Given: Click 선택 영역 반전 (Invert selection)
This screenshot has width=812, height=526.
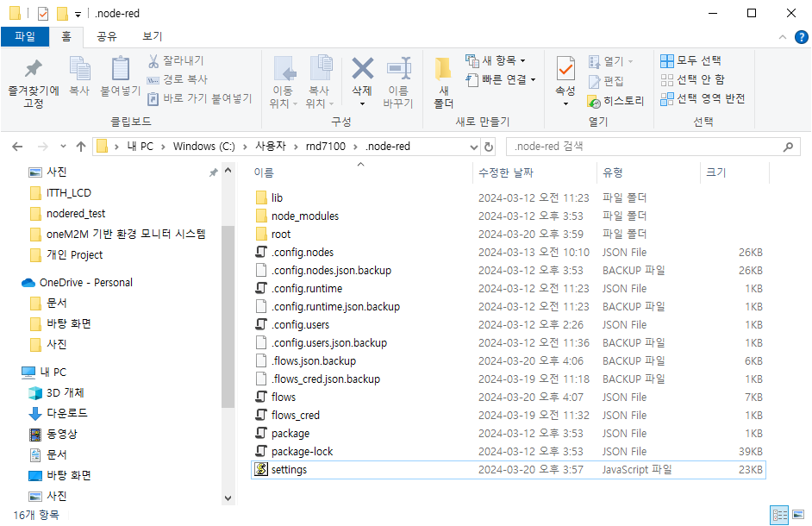Looking at the screenshot, I should point(703,98).
